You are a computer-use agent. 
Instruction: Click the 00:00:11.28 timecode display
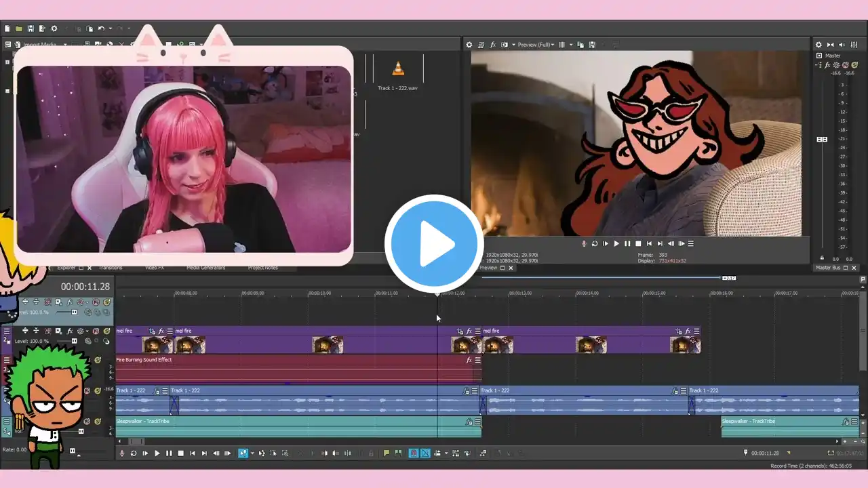point(85,287)
